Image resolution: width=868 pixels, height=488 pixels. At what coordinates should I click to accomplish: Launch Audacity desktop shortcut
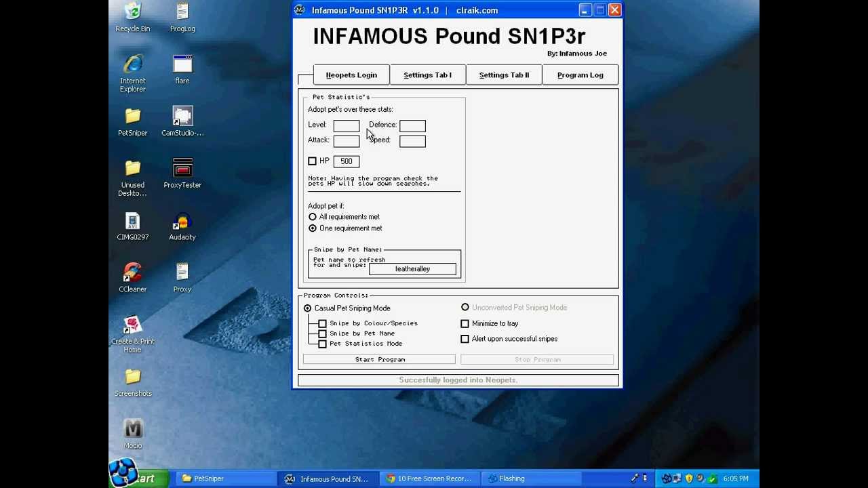tap(182, 226)
